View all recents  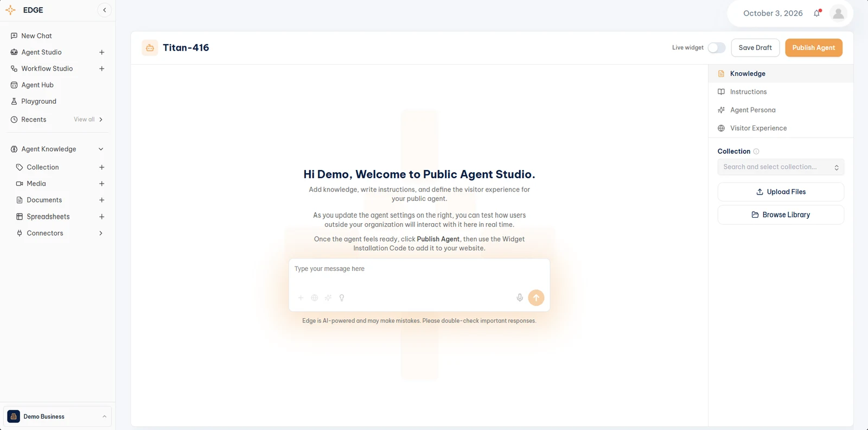click(x=84, y=119)
